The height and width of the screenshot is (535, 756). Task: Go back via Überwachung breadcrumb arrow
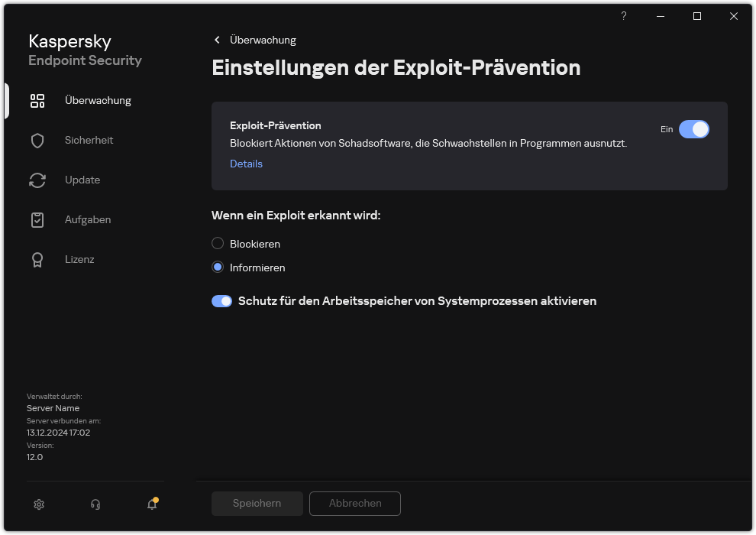pos(217,40)
